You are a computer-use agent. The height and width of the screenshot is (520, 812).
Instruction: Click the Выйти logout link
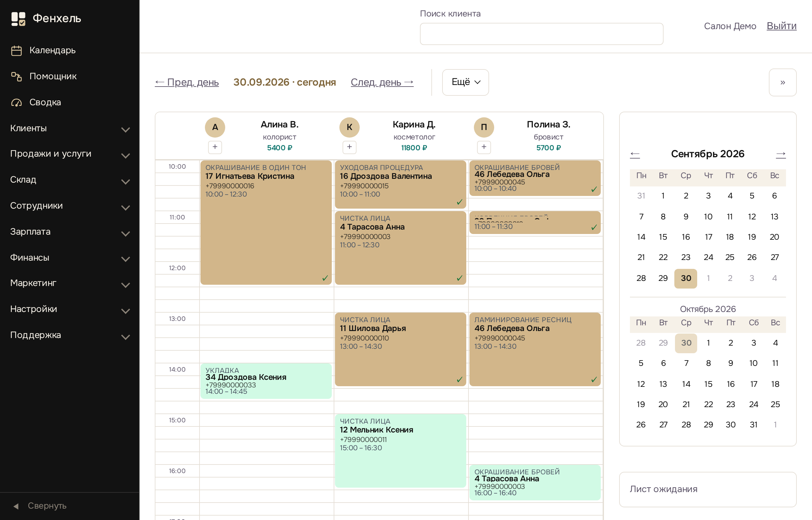781,26
